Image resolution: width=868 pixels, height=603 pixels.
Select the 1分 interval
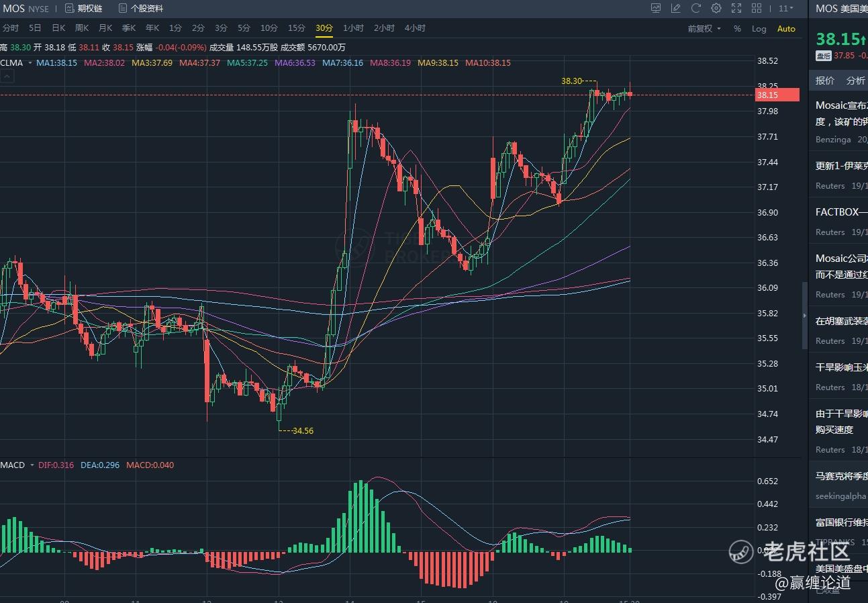175,28
